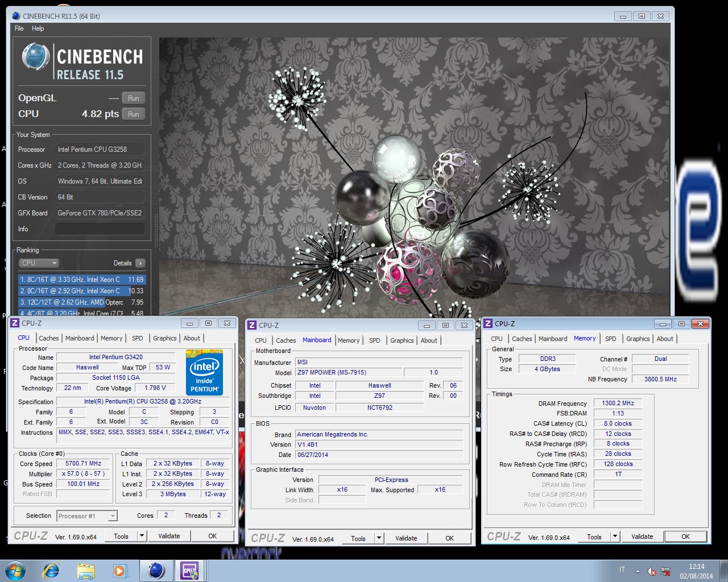Click Tools button in left CPU-Z window
This screenshot has width=728, height=582.
tap(121, 536)
